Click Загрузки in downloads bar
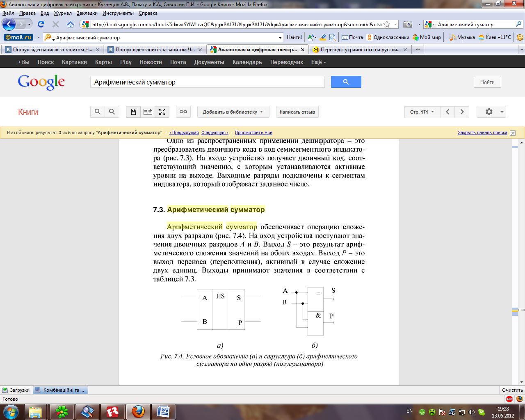The image size is (525, 420). tap(16, 390)
